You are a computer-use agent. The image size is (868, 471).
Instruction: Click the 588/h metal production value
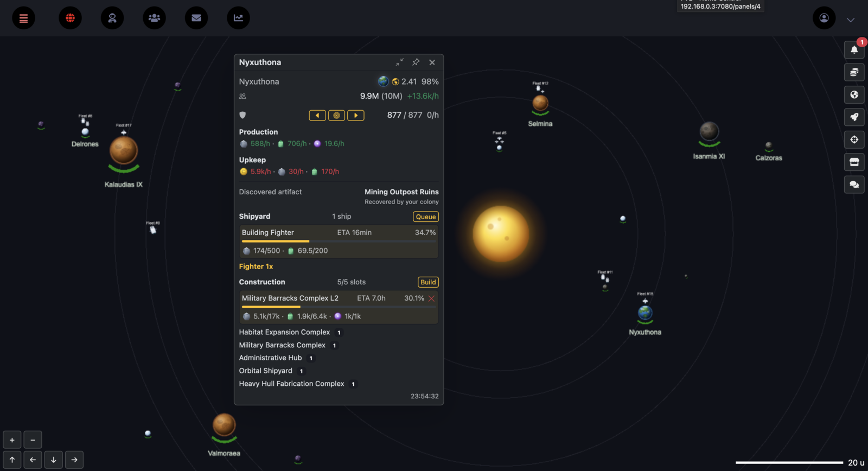tap(260, 144)
